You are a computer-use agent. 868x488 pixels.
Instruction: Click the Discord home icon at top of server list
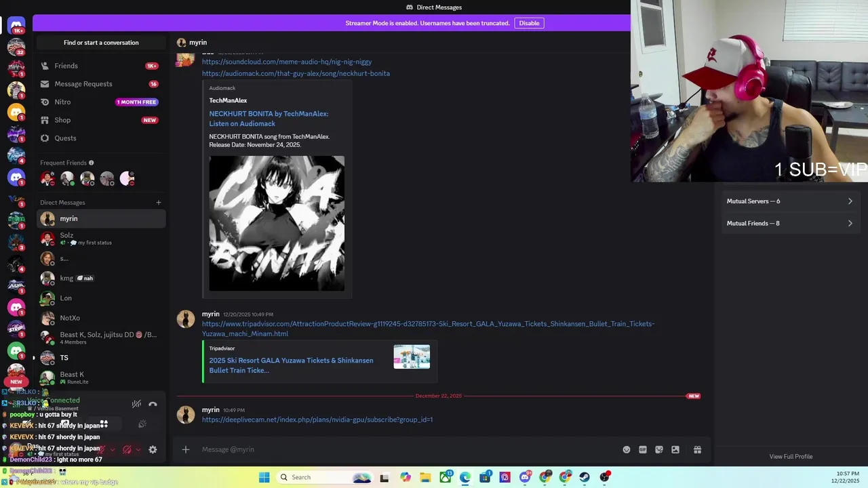click(x=16, y=26)
